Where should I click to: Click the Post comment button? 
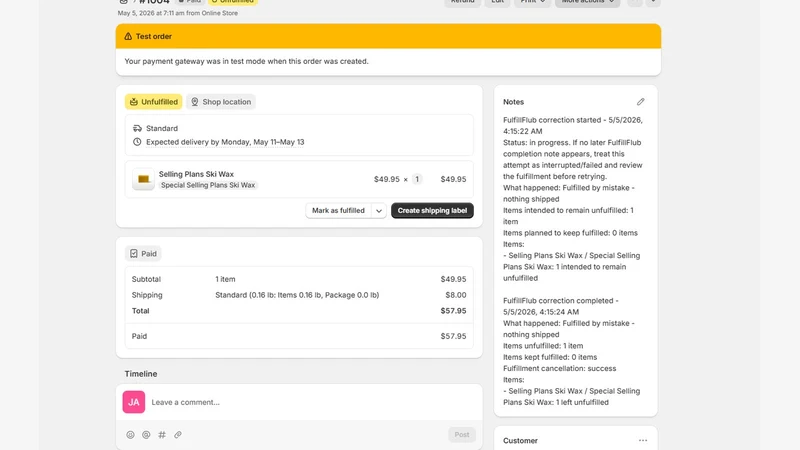pyautogui.click(x=462, y=435)
